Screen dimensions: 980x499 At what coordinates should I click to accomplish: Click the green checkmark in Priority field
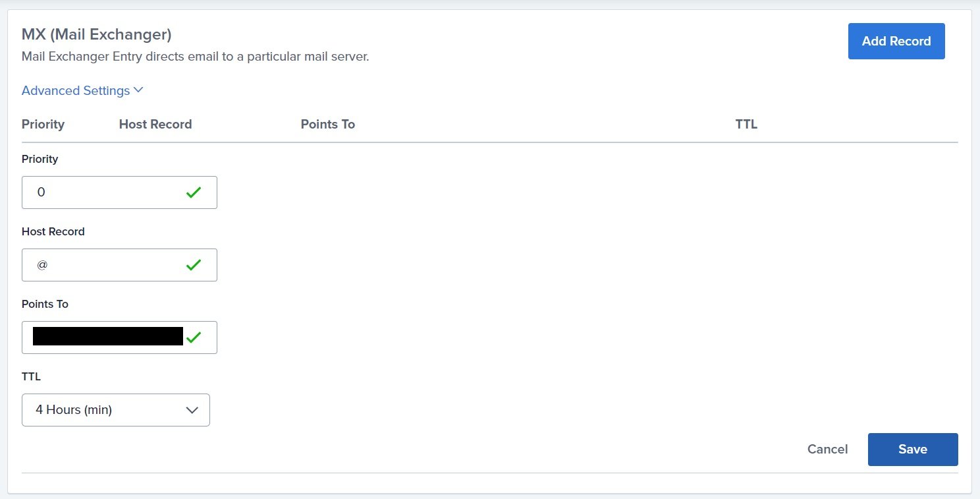coord(193,192)
